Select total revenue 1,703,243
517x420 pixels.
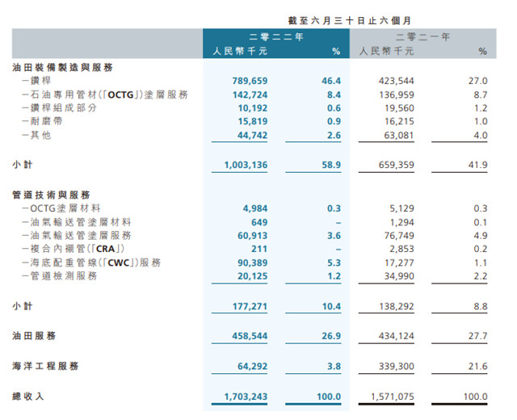pyautogui.click(x=246, y=397)
